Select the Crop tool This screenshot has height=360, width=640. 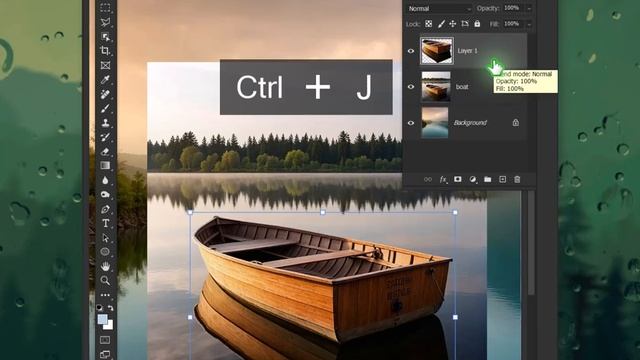click(x=105, y=51)
